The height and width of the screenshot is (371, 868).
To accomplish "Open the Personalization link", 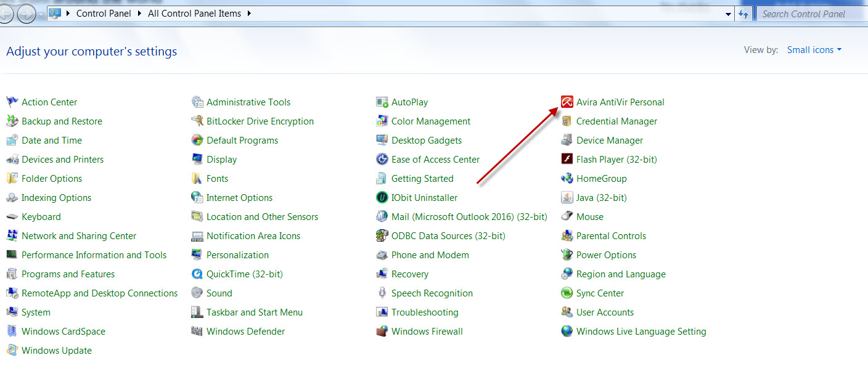I will [x=237, y=255].
